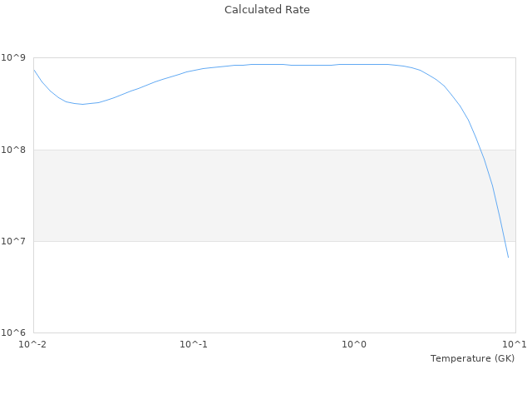
Task: Click the 10^-2 x-axis label
Action: 33,344
